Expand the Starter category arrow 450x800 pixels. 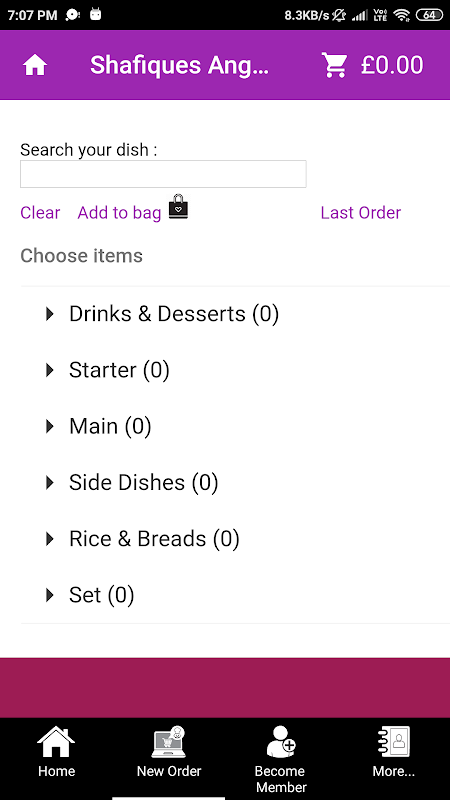click(49, 370)
